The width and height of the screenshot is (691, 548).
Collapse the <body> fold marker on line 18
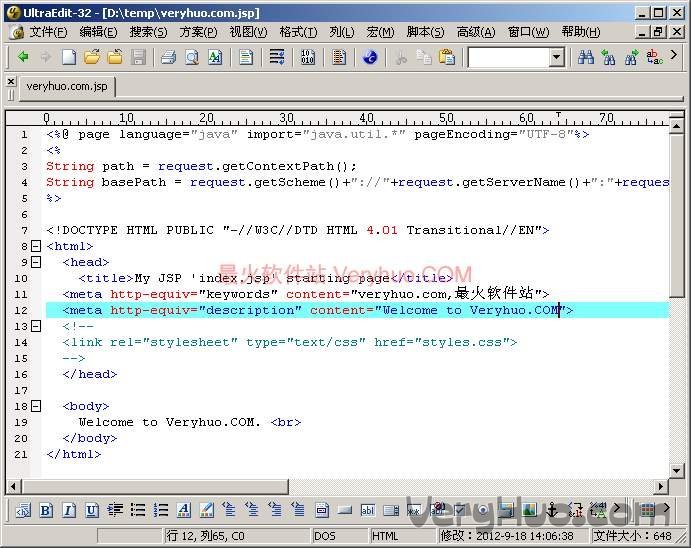click(37, 406)
